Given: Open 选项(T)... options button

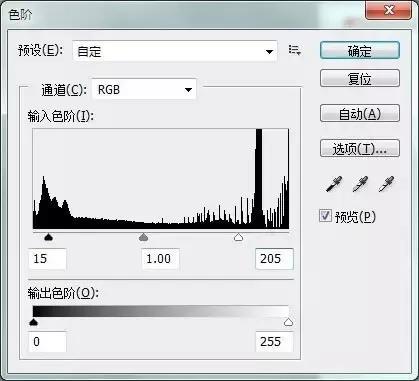Looking at the screenshot, I should pyautogui.click(x=360, y=148).
